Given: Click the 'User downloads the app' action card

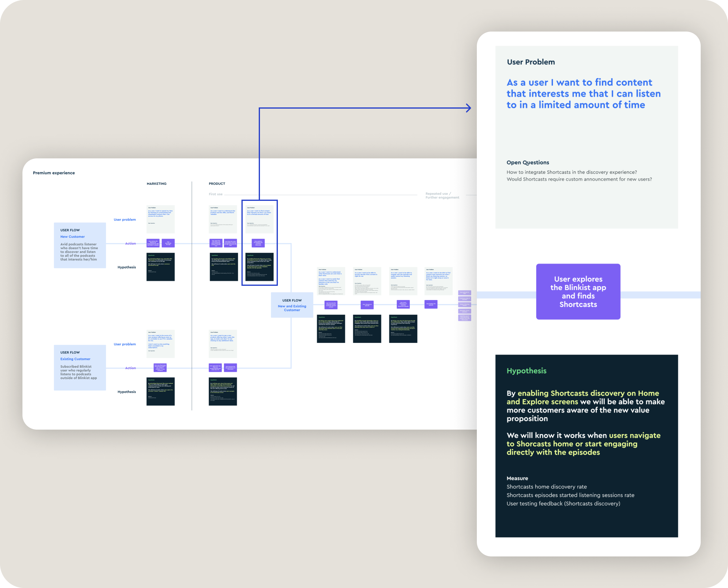Looking at the screenshot, I should (168, 243).
